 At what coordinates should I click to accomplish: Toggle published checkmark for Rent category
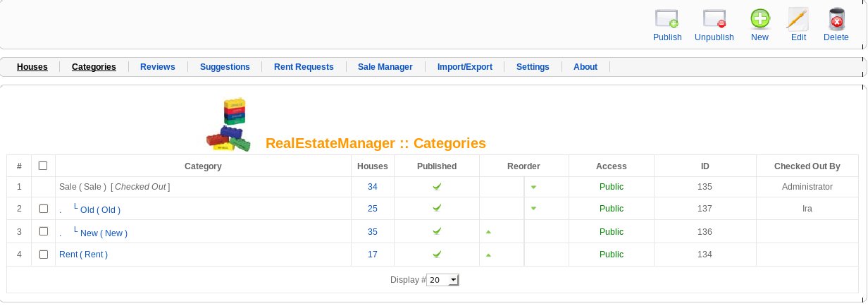[437, 254]
